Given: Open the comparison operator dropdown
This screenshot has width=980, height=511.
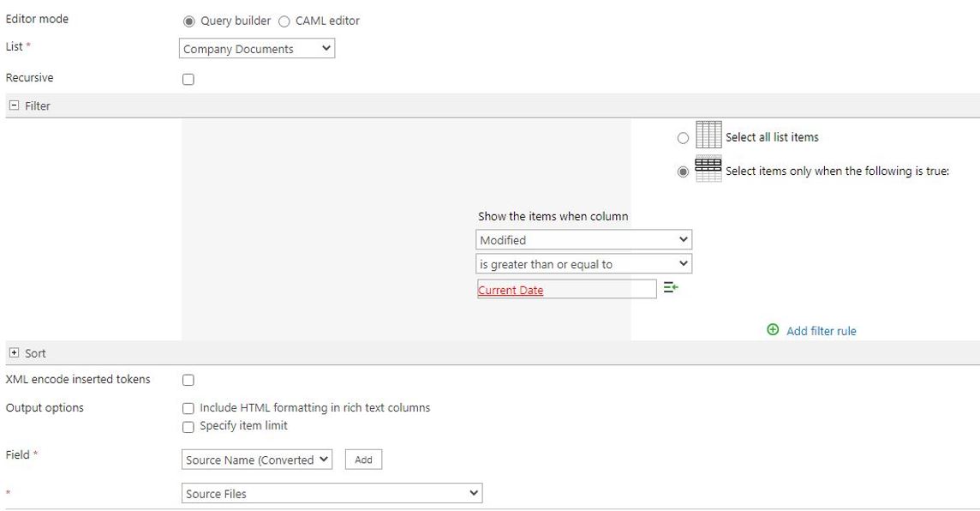Looking at the screenshot, I should (x=585, y=263).
